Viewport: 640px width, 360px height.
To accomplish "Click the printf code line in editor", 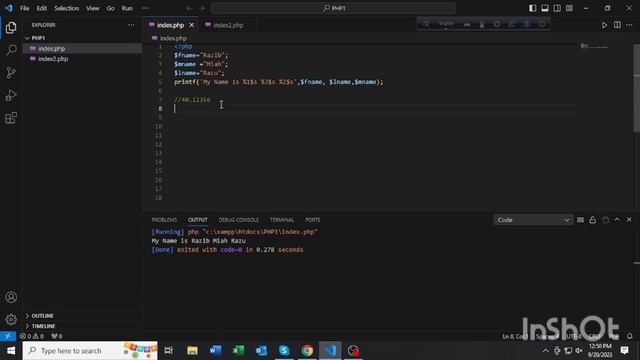I will point(278,82).
